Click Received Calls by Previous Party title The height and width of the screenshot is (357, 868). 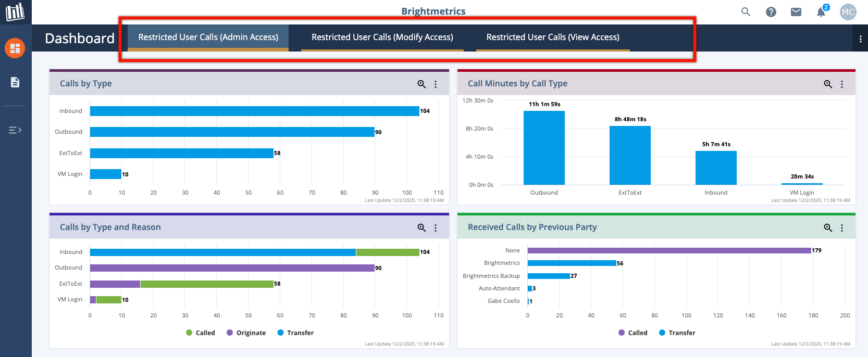pos(532,227)
